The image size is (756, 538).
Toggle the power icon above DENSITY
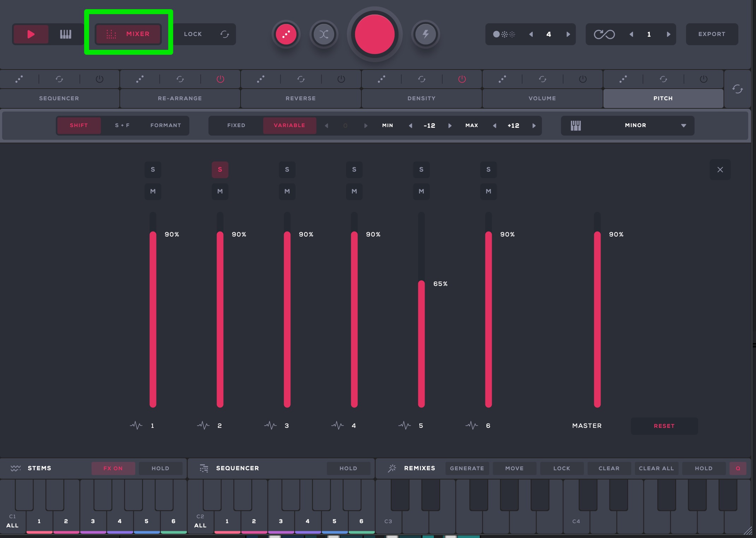pos(462,79)
